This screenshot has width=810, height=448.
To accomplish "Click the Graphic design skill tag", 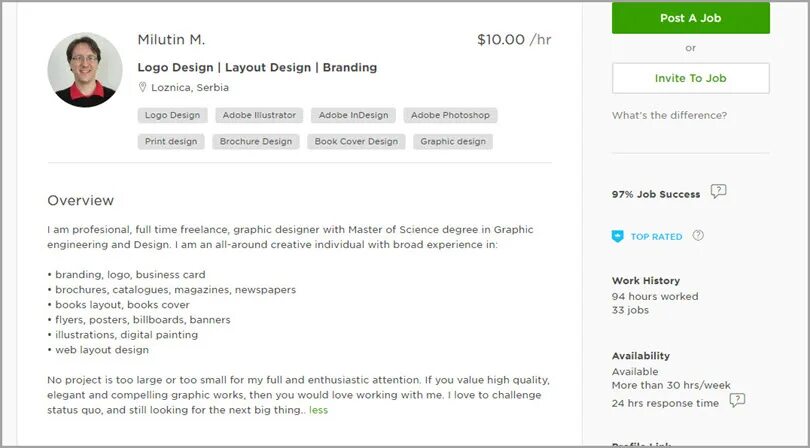I will (x=452, y=142).
